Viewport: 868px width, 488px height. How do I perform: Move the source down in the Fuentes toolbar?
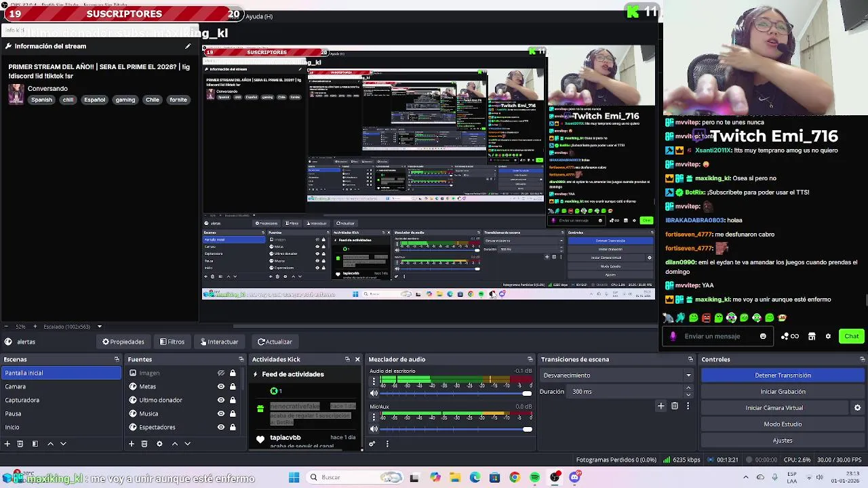(187, 444)
